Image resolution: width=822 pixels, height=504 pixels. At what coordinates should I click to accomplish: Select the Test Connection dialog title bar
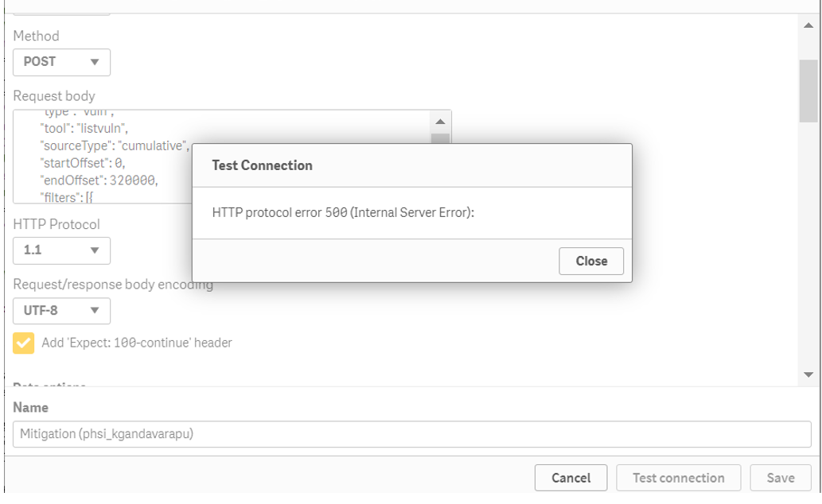[261, 165]
